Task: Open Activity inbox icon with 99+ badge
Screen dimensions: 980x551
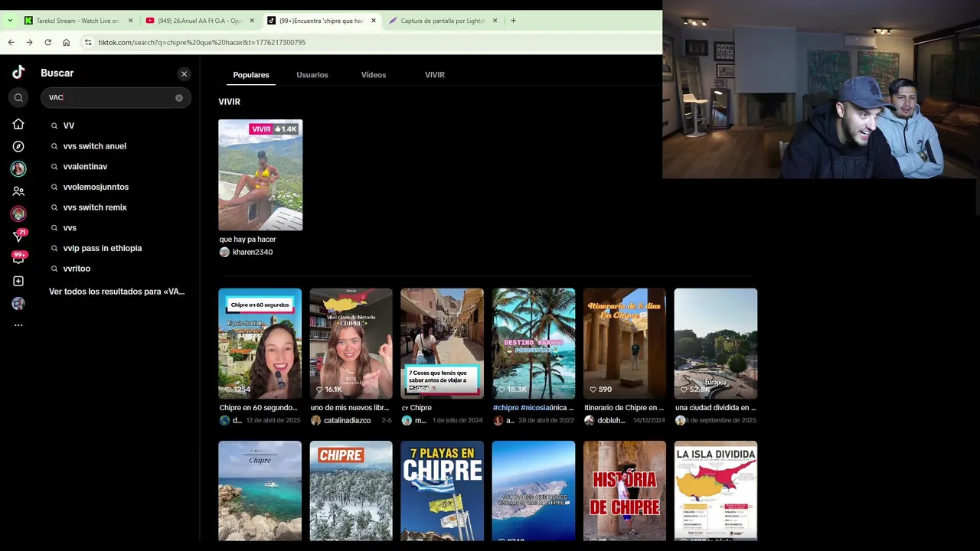Action: [18, 258]
